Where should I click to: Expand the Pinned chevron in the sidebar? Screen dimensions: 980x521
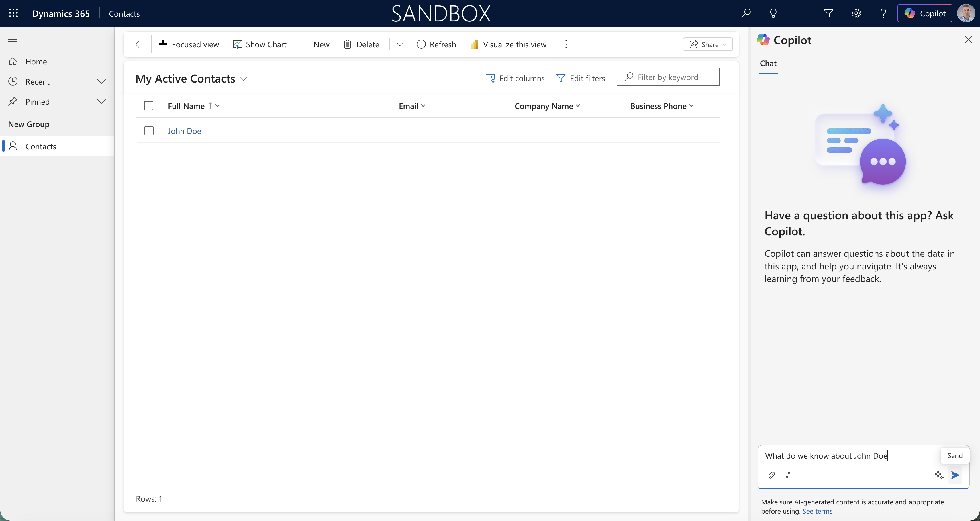tap(101, 102)
